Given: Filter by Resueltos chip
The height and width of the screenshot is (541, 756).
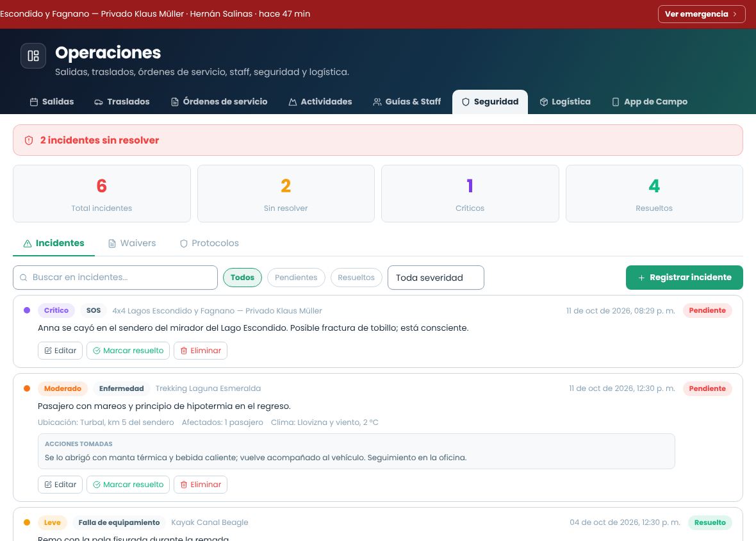Looking at the screenshot, I should (356, 278).
